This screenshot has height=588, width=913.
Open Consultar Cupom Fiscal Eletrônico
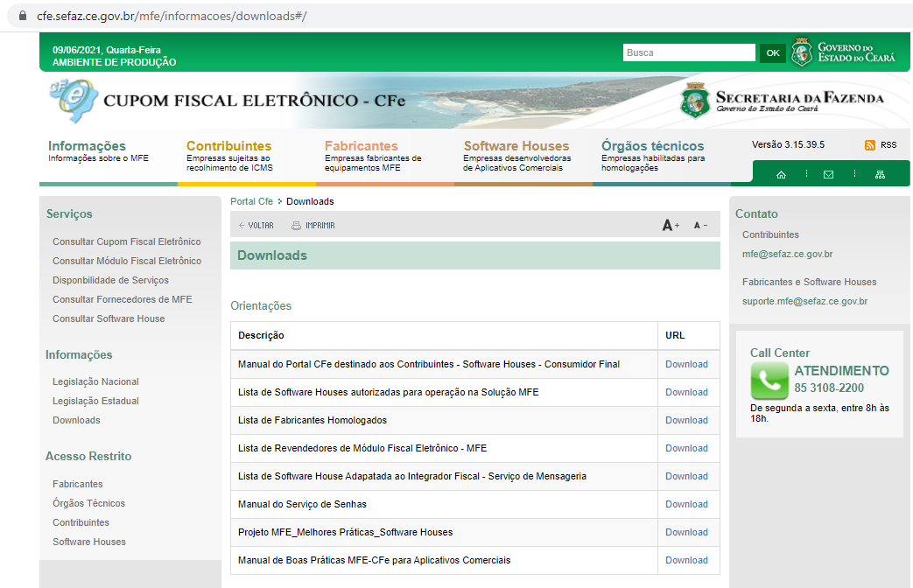[x=126, y=241]
